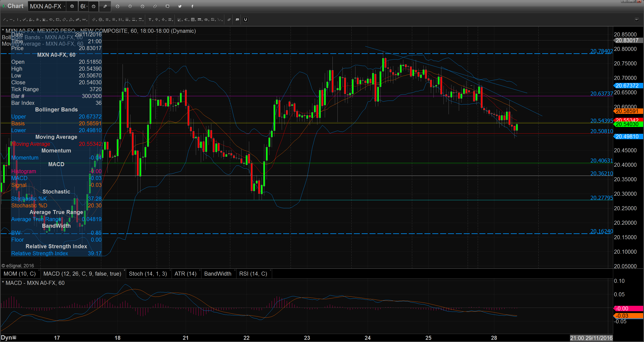Close the MOM (10, C) study tab
Screen dimensions: 644x342
click(x=39, y=271)
